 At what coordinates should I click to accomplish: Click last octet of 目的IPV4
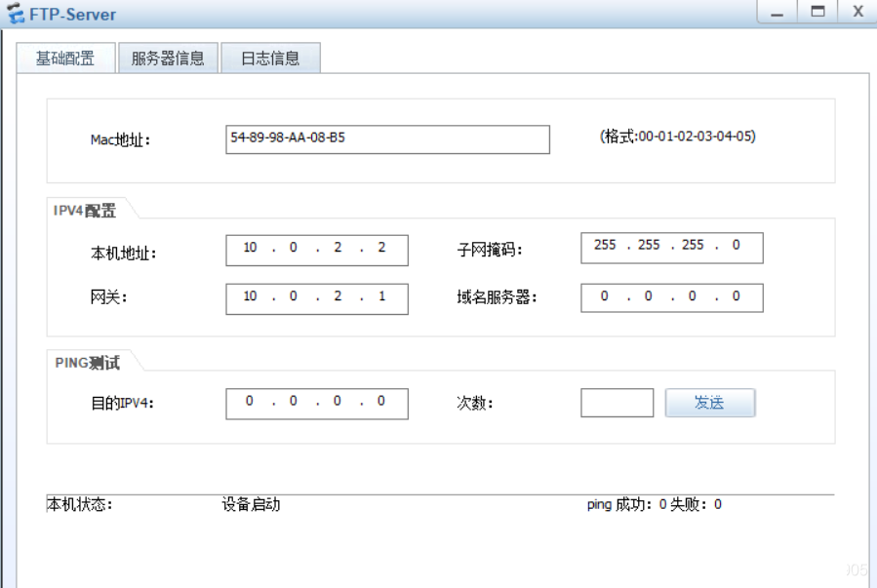coord(381,402)
